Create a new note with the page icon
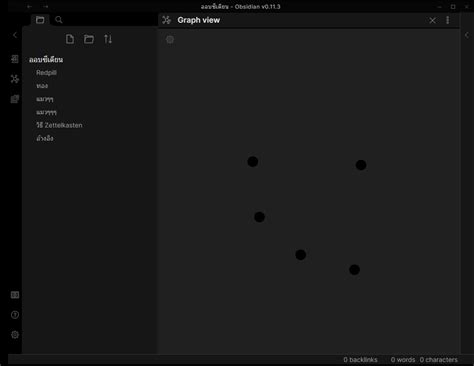 tap(70, 39)
